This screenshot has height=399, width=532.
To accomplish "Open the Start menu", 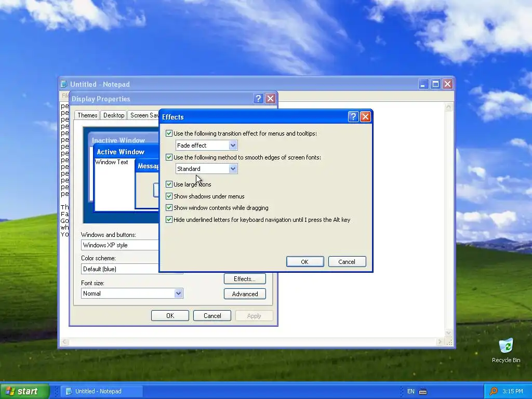I will pyautogui.click(x=25, y=391).
